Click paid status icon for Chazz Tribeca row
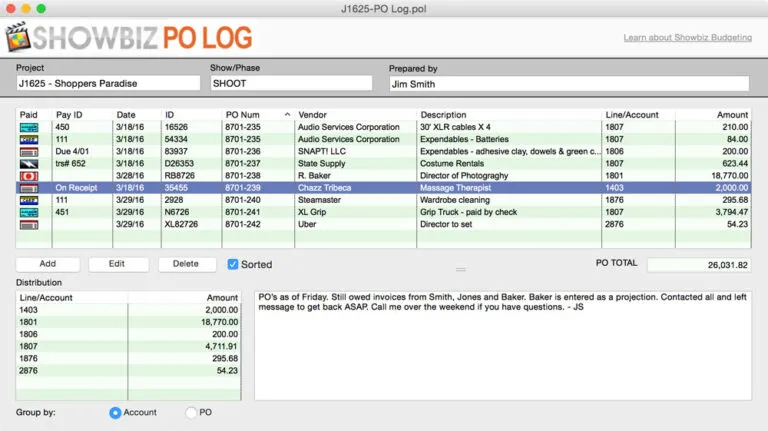 [29, 188]
